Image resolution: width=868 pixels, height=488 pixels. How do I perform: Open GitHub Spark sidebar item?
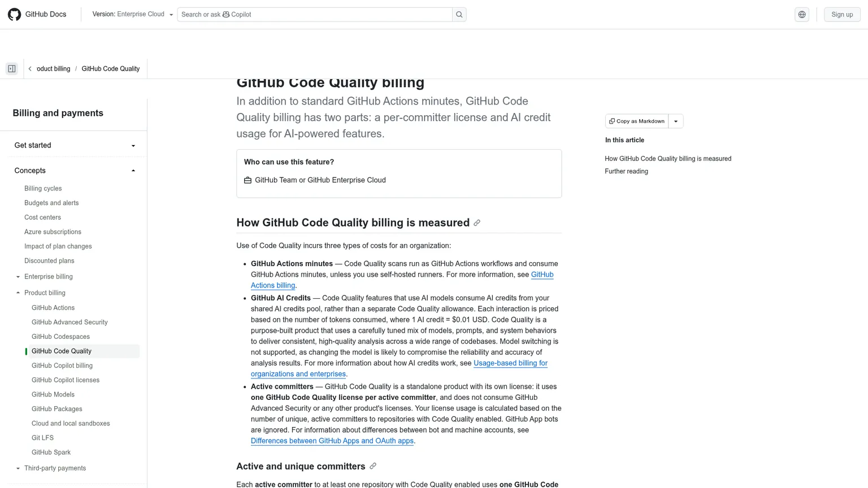51,452
